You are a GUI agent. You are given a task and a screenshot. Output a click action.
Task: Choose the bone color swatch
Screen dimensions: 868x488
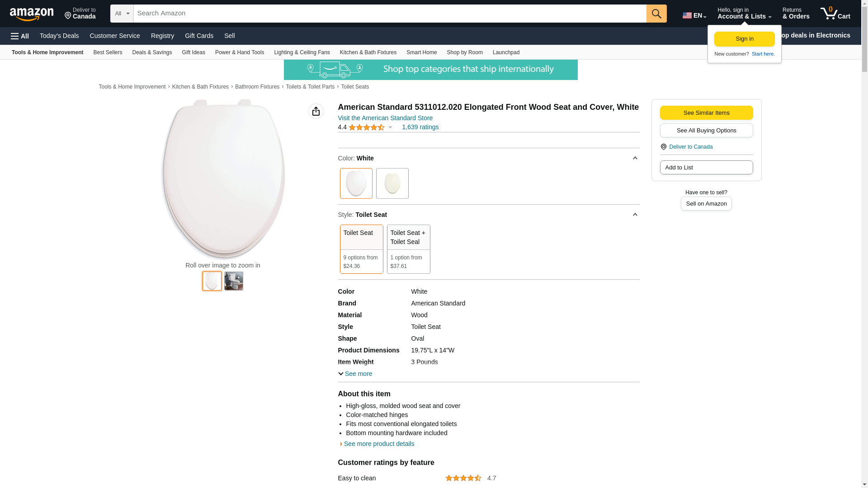click(x=392, y=183)
